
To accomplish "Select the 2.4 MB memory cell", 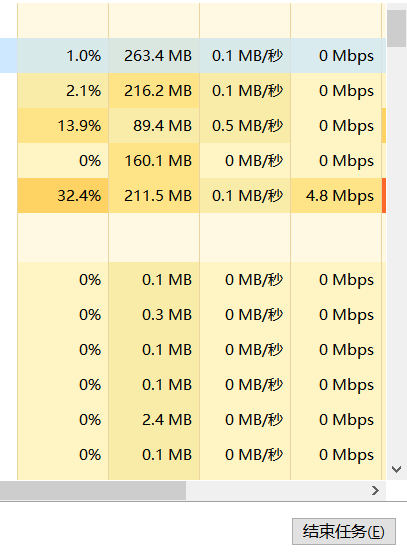I will tap(154, 419).
